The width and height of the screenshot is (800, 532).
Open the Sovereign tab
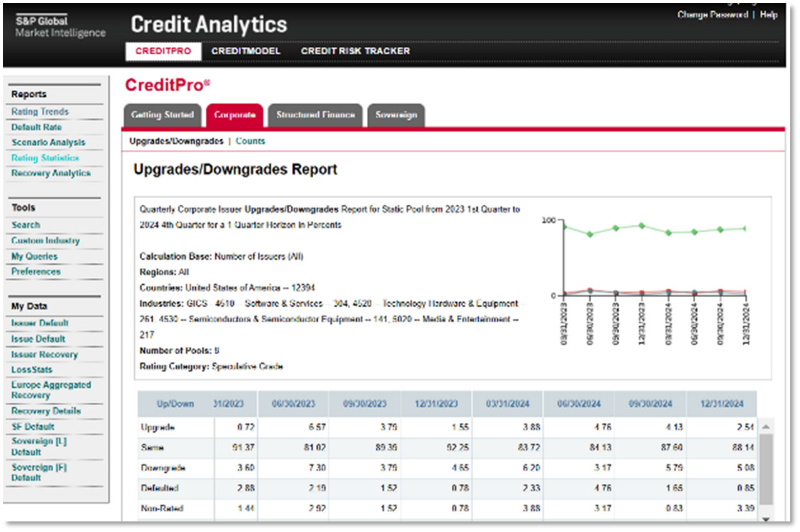396,115
